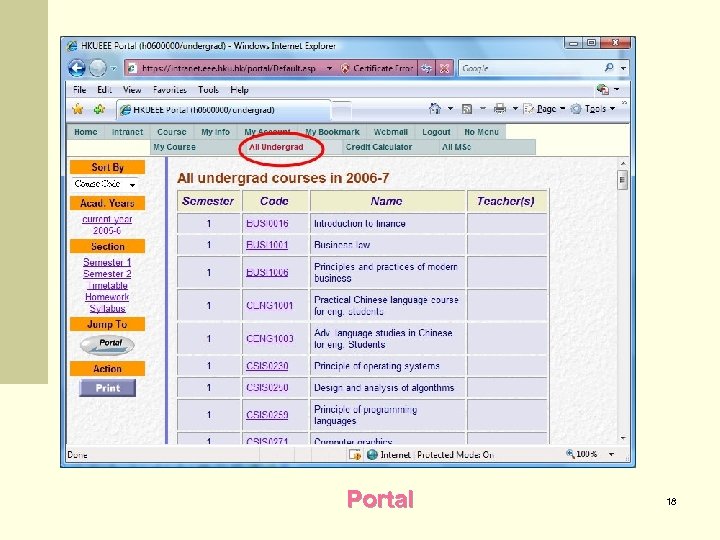Image resolution: width=720 pixels, height=540 pixels.
Task: Open the Sort By Course Code dropdown
Action: (x=105, y=184)
